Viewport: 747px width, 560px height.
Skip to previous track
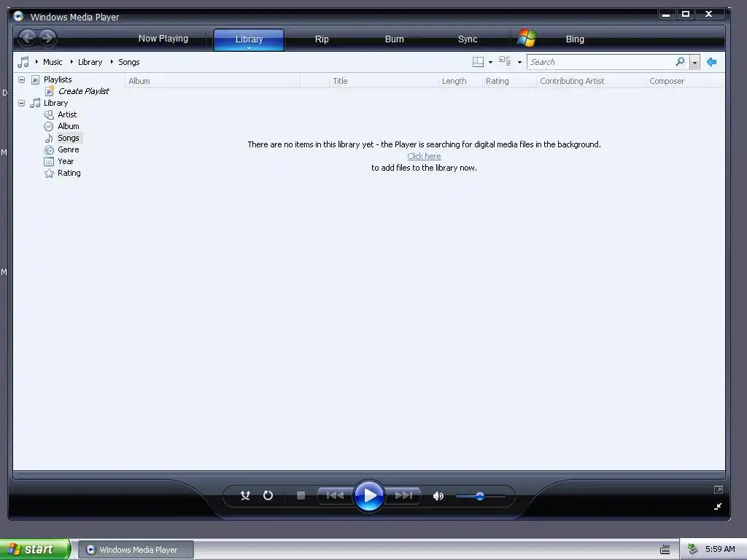335,496
